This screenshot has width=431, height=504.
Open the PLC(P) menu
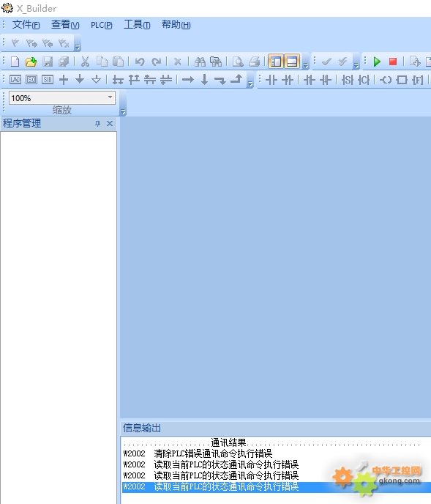pyautogui.click(x=101, y=25)
